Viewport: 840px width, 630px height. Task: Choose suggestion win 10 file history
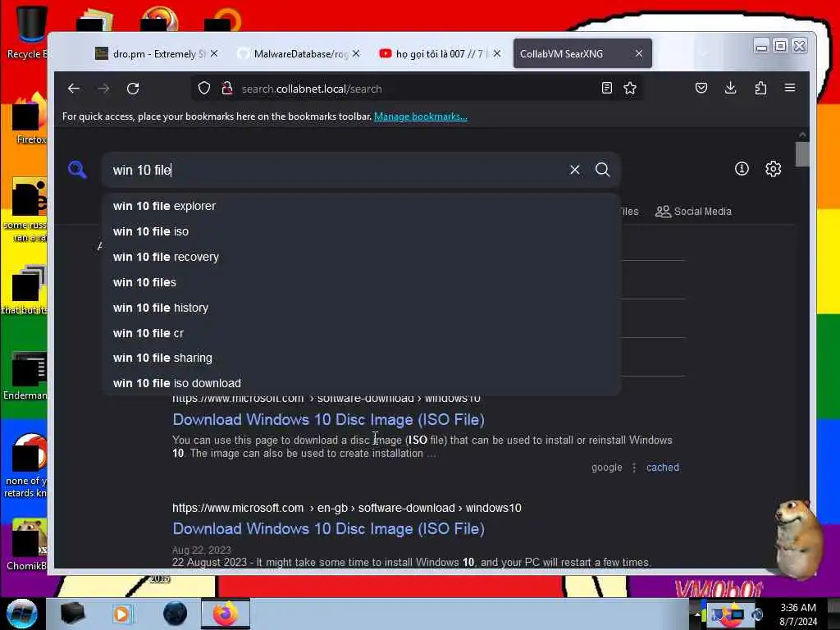tap(362, 308)
